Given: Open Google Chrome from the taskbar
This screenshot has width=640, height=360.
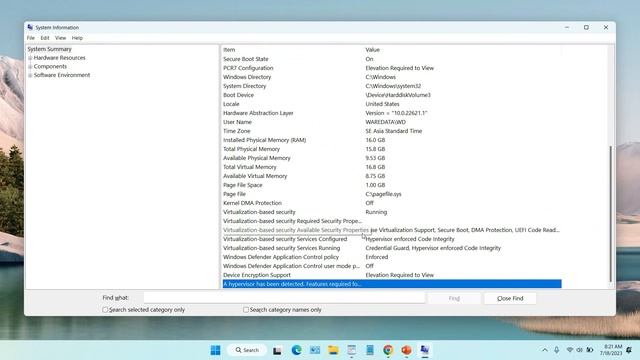Looking at the screenshot, I should click(x=388, y=350).
